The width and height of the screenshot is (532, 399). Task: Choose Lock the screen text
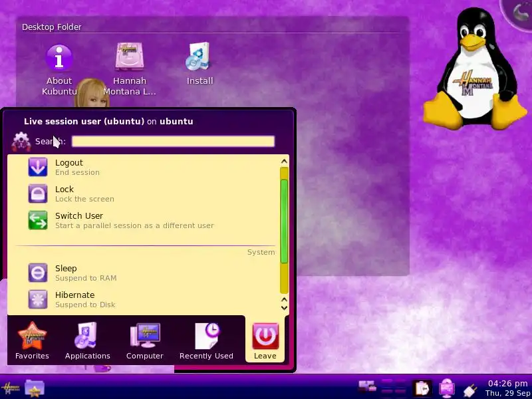point(85,199)
